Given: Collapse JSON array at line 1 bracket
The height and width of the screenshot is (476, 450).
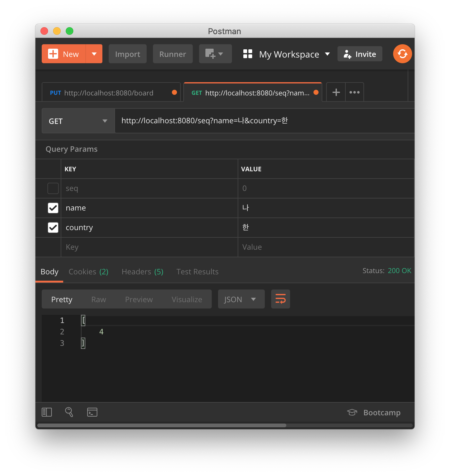Looking at the screenshot, I should (83, 320).
